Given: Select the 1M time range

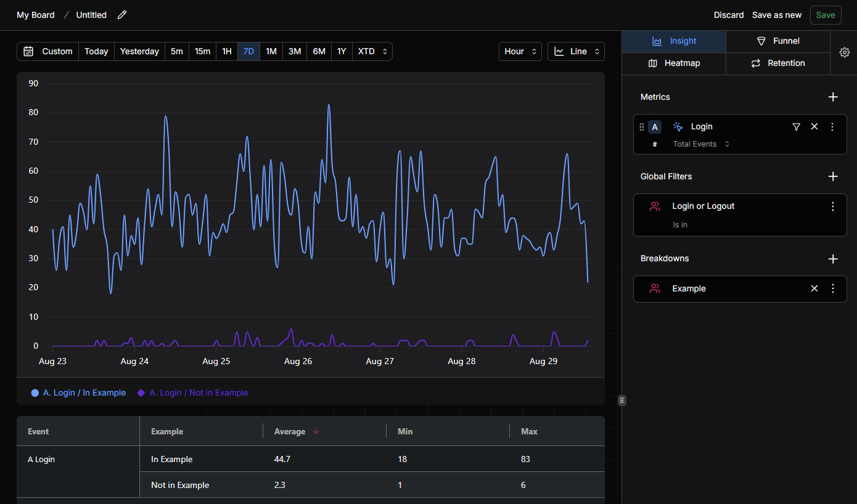Looking at the screenshot, I should coord(271,51).
